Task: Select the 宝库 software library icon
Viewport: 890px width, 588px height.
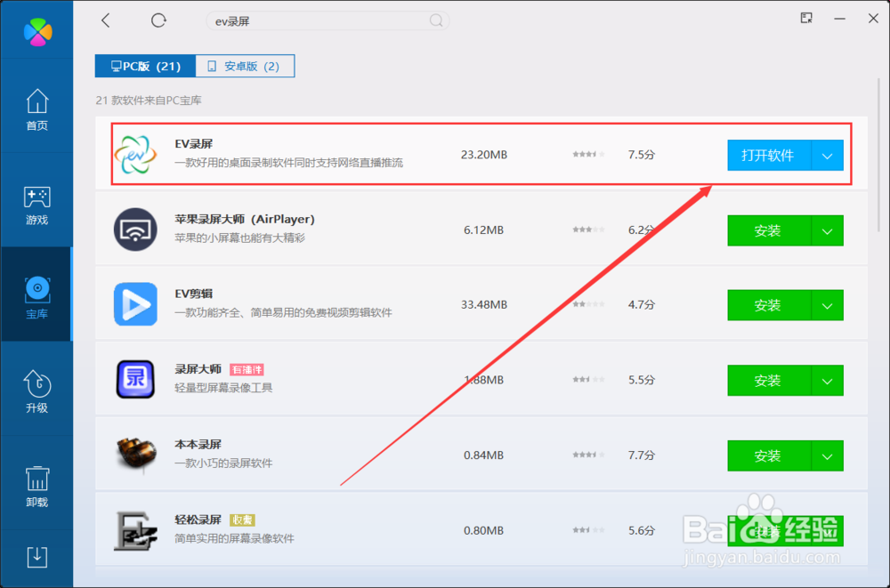Action: click(x=36, y=298)
